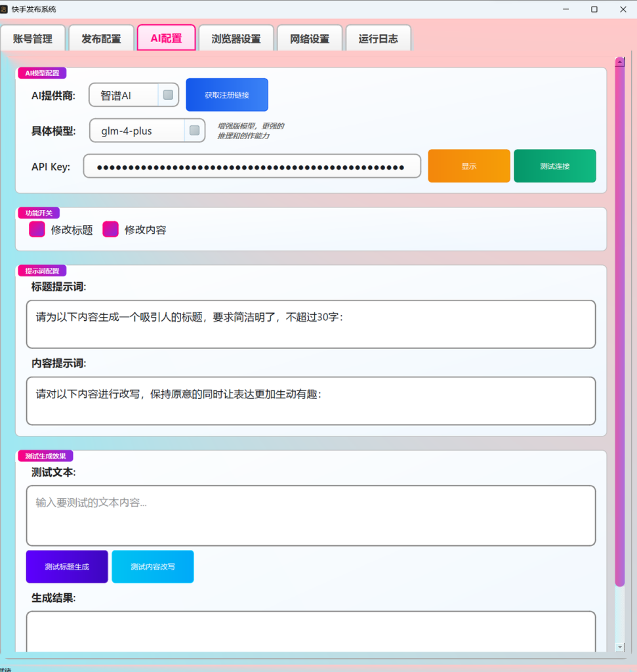
Task: Click the 获取注册链接 button
Action: 227,94
